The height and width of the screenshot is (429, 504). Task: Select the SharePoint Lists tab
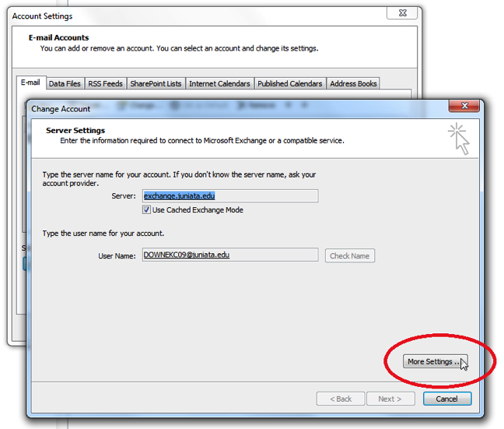pyautogui.click(x=156, y=83)
